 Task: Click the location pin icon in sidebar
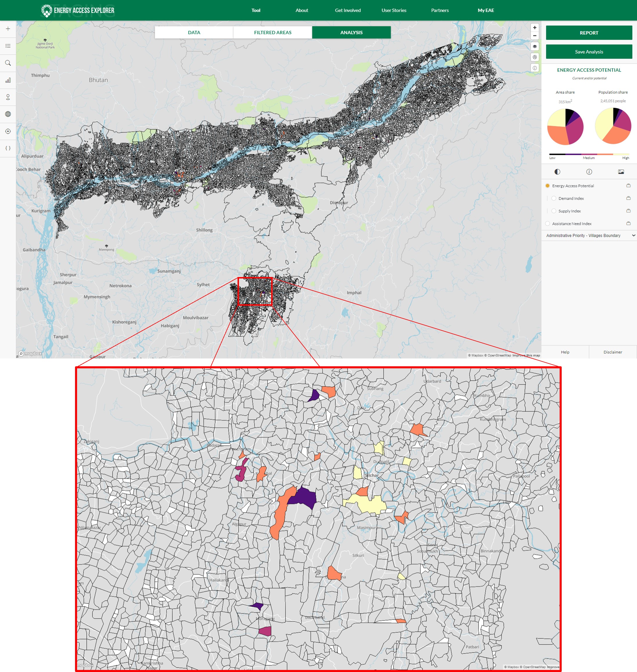(8, 97)
